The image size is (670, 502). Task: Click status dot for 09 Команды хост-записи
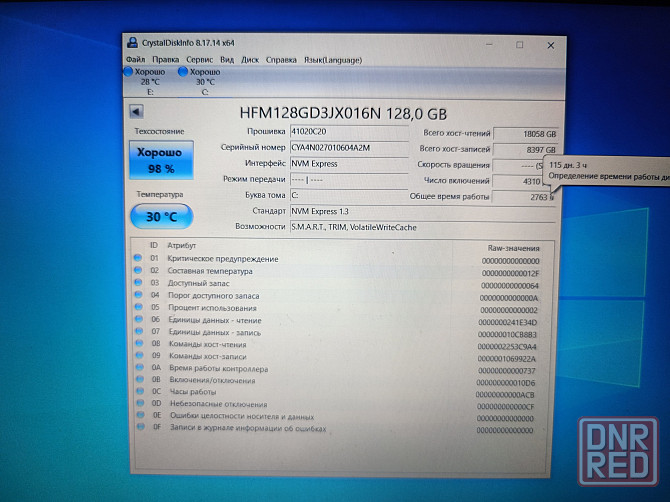pyautogui.click(x=139, y=355)
